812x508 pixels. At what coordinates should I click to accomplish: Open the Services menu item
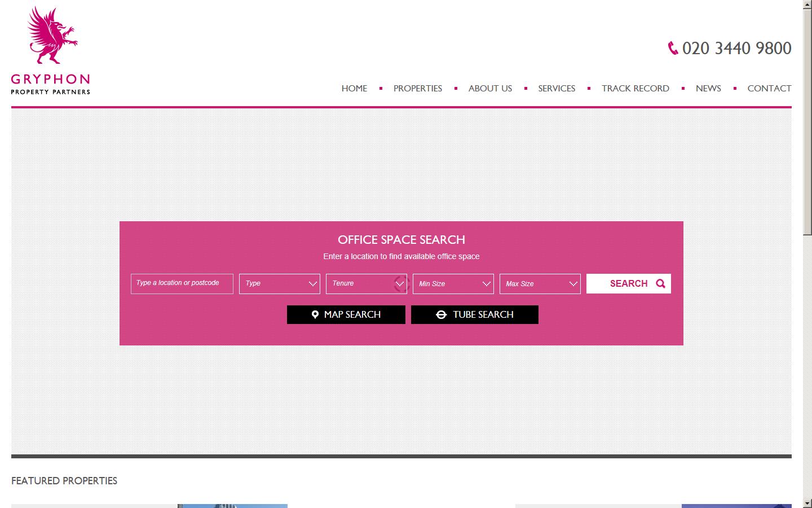(557, 89)
